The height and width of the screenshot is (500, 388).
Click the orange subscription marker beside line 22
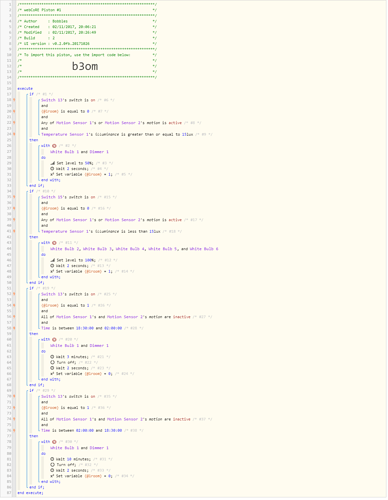point(14,123)
